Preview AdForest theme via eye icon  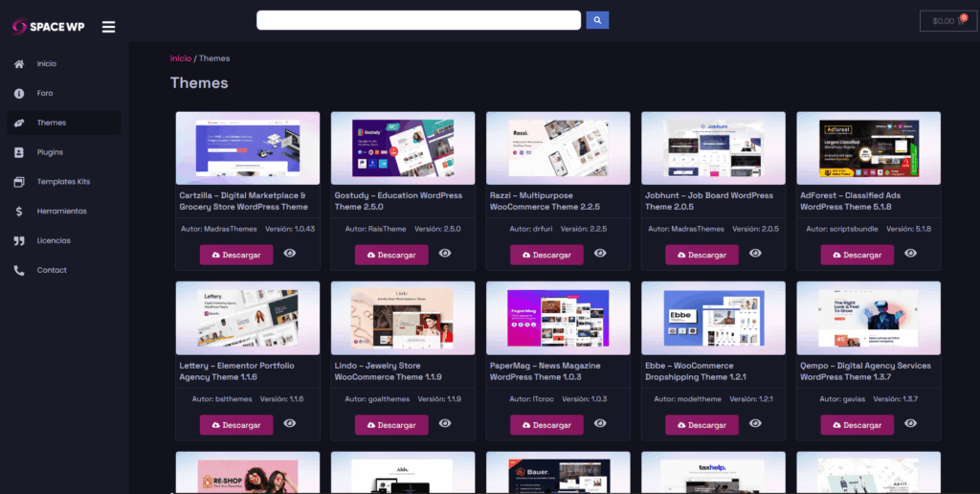[x=911, y=253]
